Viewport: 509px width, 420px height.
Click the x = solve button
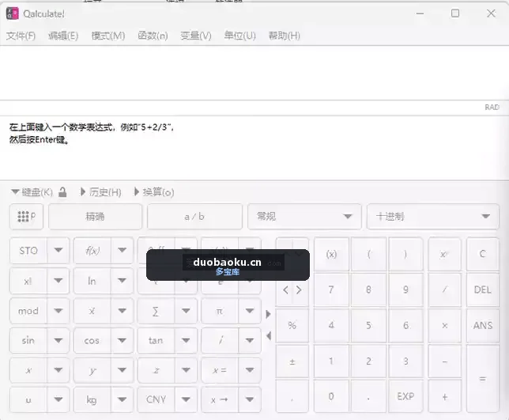coord(220,370)
